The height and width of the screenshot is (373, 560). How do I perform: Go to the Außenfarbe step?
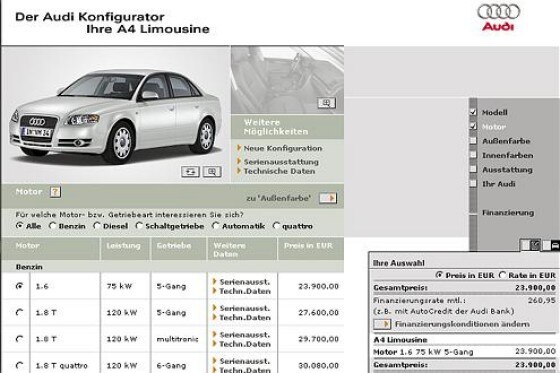[506, 141]
